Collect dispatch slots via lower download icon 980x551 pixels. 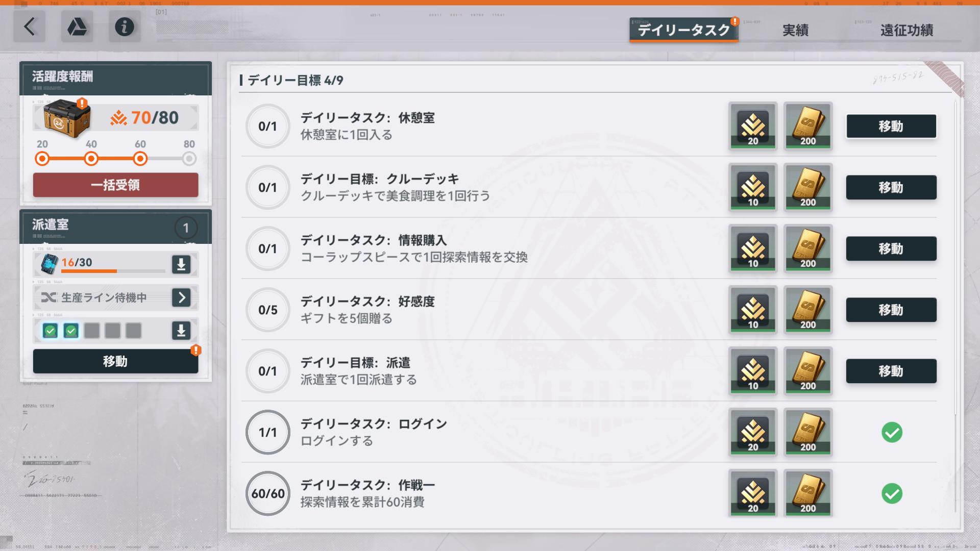[x=181, y=331]
